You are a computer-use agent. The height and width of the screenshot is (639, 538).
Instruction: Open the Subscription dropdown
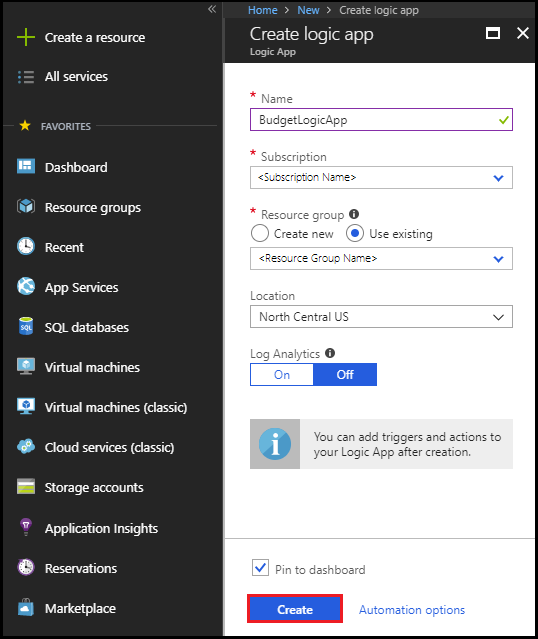click(381, 177)
